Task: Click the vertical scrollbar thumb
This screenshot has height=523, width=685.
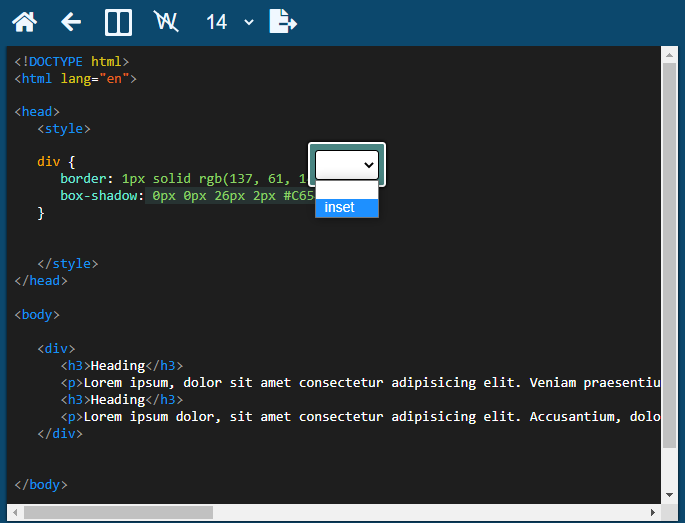Action: [669, 256]
